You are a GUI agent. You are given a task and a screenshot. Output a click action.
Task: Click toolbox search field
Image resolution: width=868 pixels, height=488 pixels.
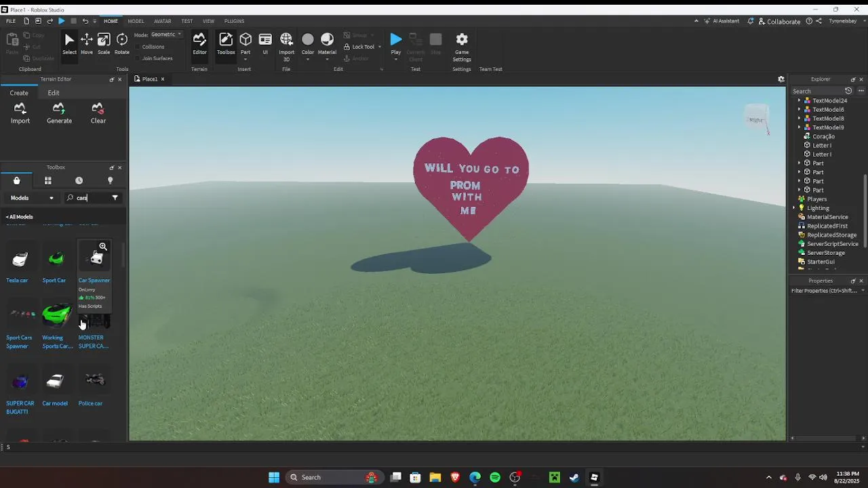coord(92,198)
